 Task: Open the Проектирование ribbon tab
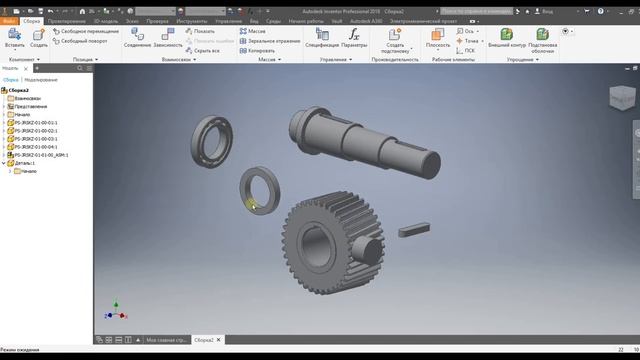point(67,21)
